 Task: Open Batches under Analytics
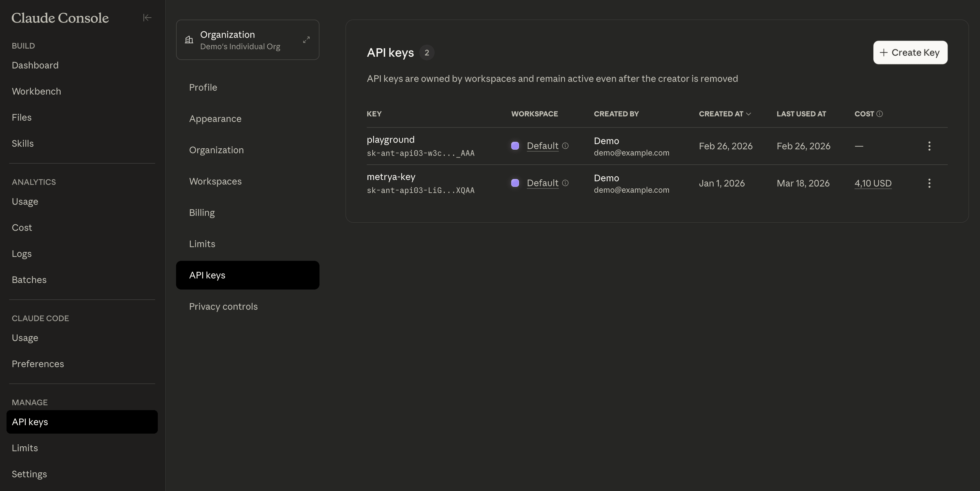tap(29, 279)
